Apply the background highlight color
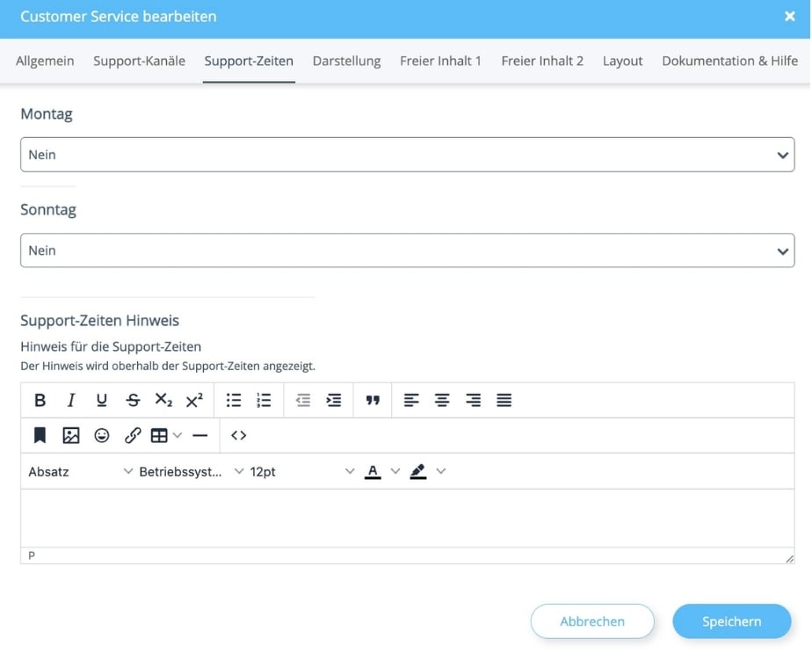 [418, 471]
